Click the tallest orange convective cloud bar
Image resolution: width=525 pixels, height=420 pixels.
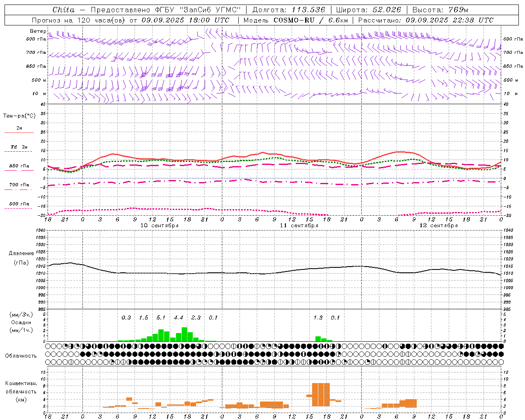321,395
